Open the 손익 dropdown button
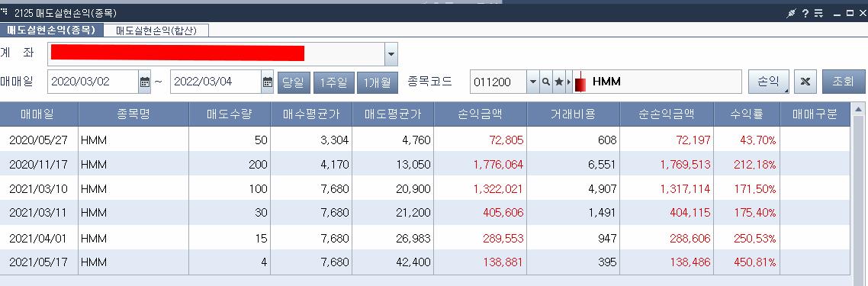Screen dimensions: 868x286 click(768, 82)
